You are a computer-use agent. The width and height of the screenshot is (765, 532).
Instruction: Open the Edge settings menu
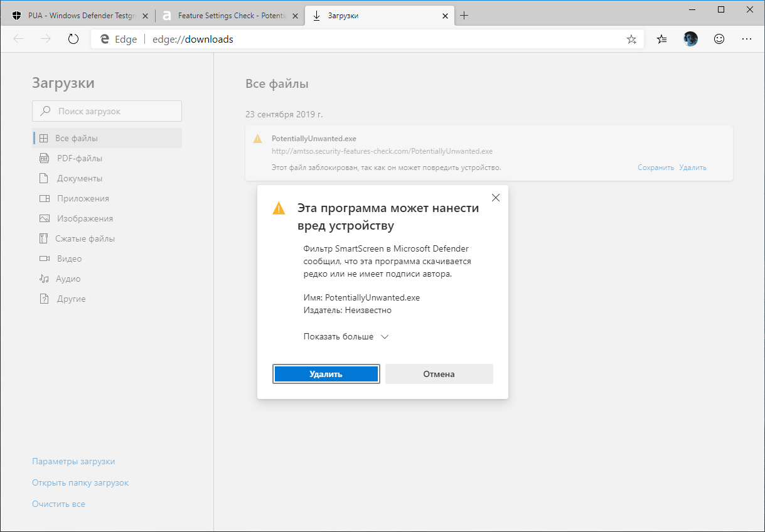point(747,38)
